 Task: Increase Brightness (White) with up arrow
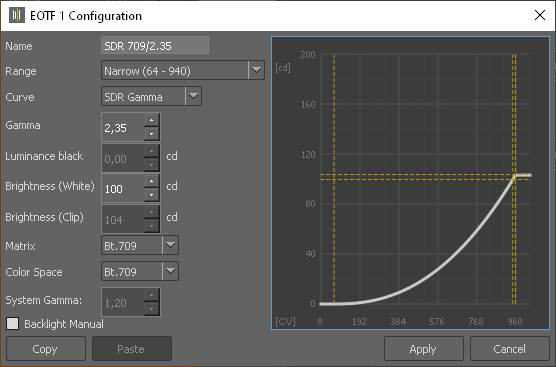click(152, 181)
